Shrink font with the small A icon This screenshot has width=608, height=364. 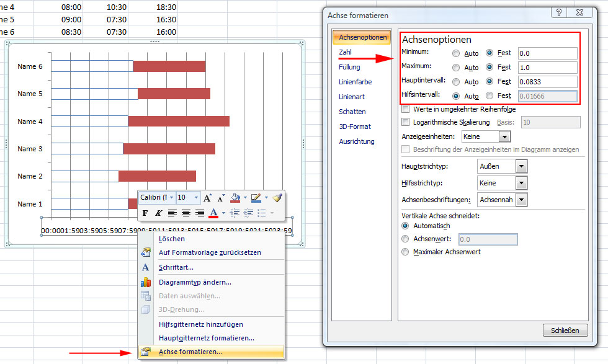(221, 198)
